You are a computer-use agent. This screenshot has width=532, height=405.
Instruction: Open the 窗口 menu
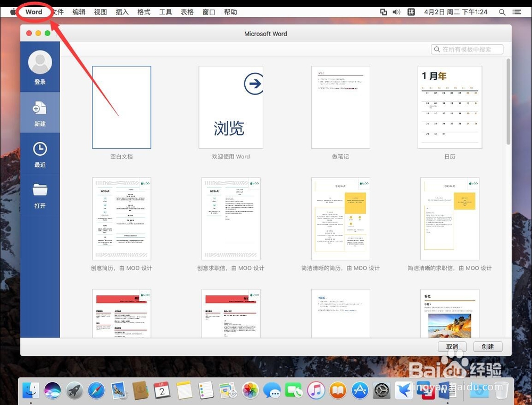(209, 12)
